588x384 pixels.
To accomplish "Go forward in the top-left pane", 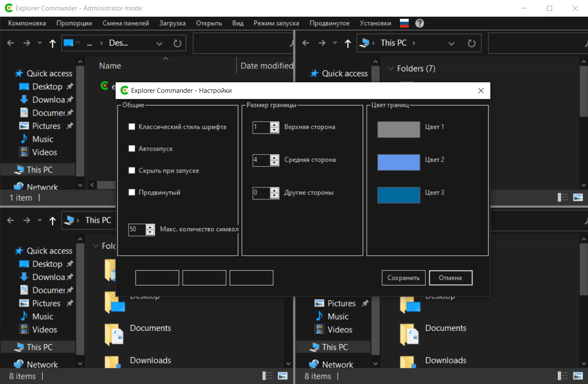I will click(x=27, y=43).
